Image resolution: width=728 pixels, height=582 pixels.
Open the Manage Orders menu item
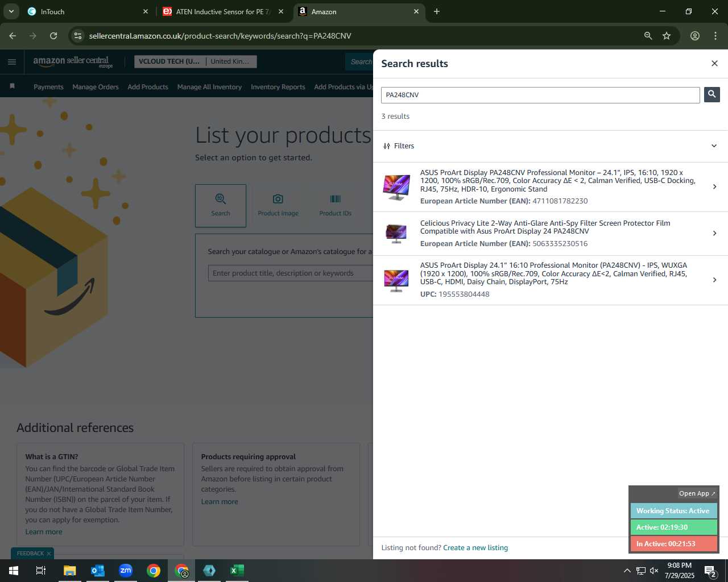point(96,87)
